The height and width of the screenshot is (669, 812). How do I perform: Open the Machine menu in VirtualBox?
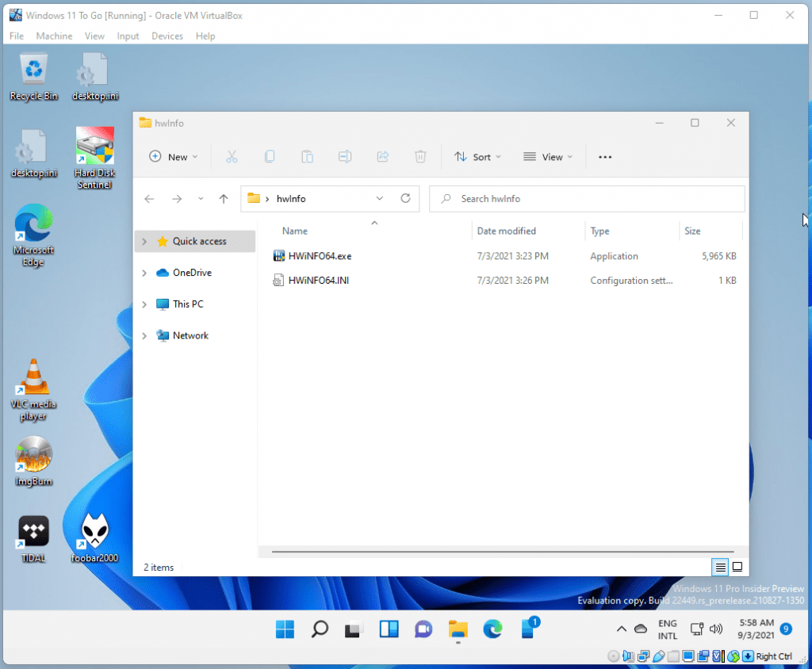coord(54,36)
